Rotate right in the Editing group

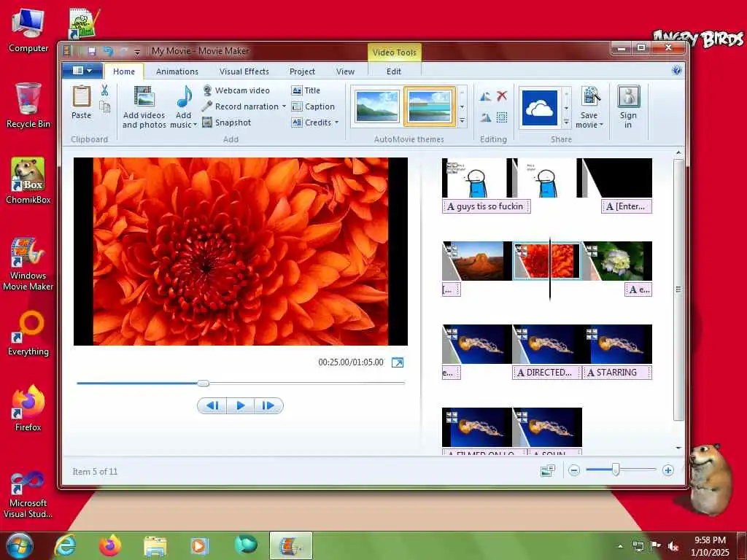coord(485,117)
